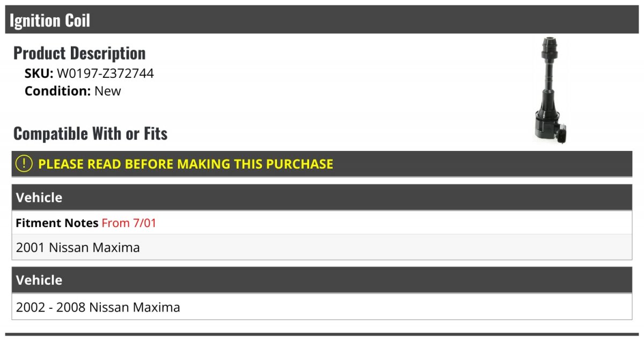This screenshot has height=341, width=644.
Task: Click the Ignition Coil title text
Action: click(50, 20)
